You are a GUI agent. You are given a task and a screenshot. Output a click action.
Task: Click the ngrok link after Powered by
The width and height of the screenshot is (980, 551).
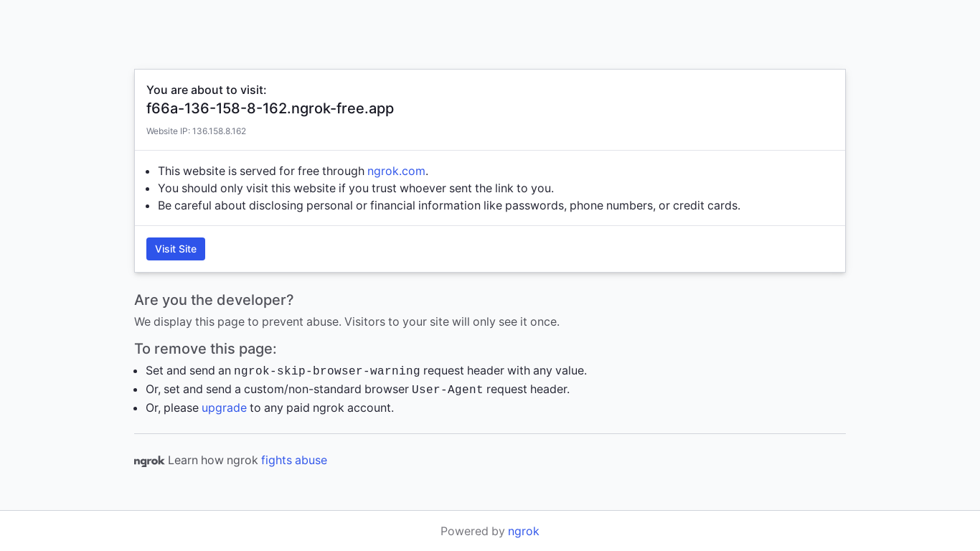[524, 531]
